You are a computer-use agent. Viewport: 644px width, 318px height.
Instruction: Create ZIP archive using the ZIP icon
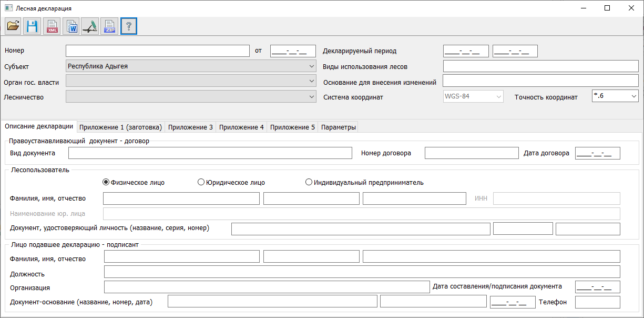[109, 26]
